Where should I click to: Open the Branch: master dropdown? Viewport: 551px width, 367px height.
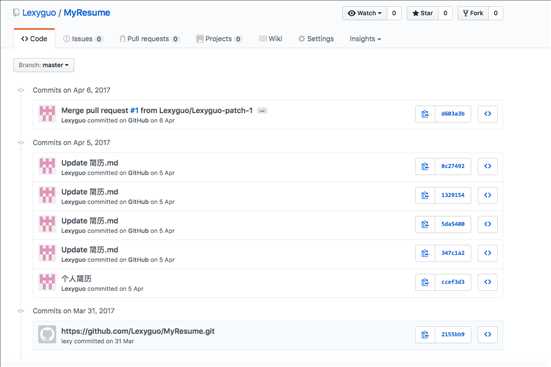(x=44, y=65)
